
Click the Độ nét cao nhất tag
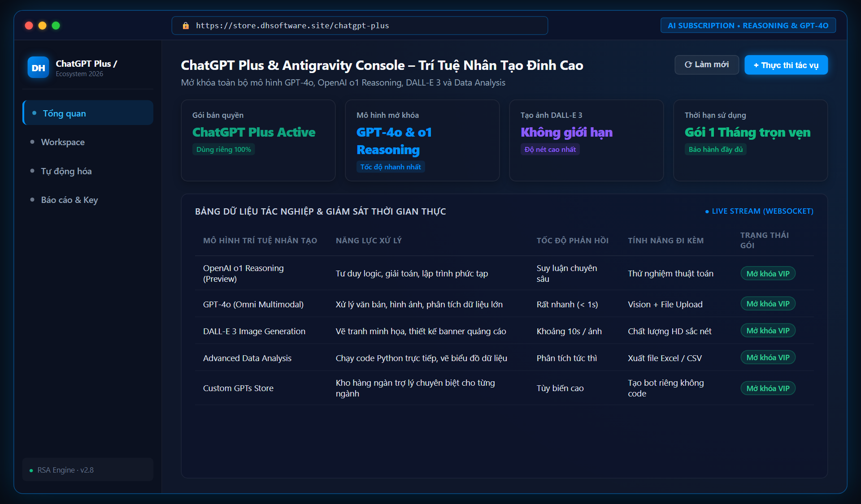click(x=550, y=150)
